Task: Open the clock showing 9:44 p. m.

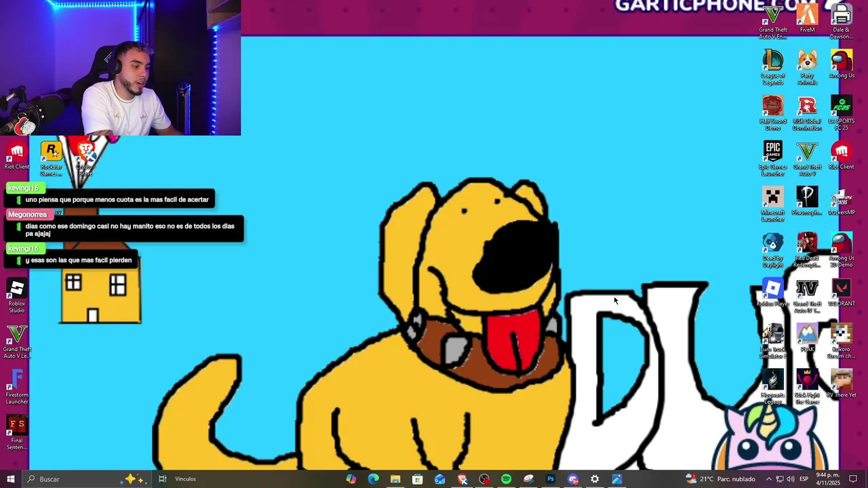Action: [x=827, y=479]
